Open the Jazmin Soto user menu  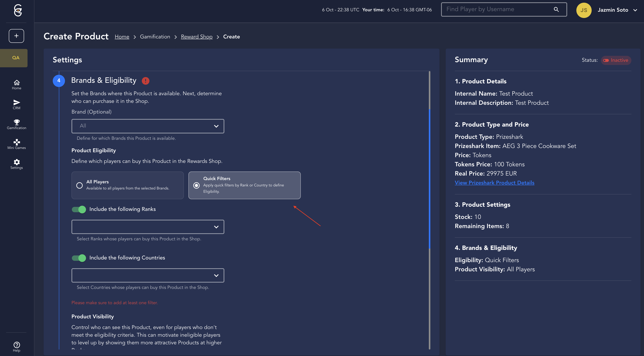[x=616, y=10]
